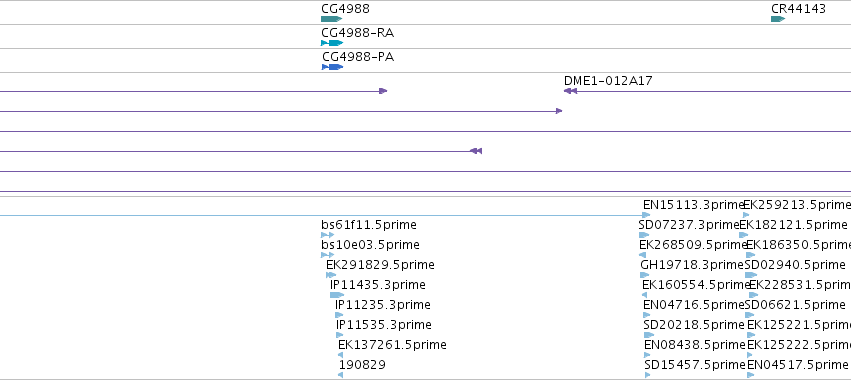Click the EN15113.3prime arrowhead glyph
The image size is (851, 380).
(646, 216)
